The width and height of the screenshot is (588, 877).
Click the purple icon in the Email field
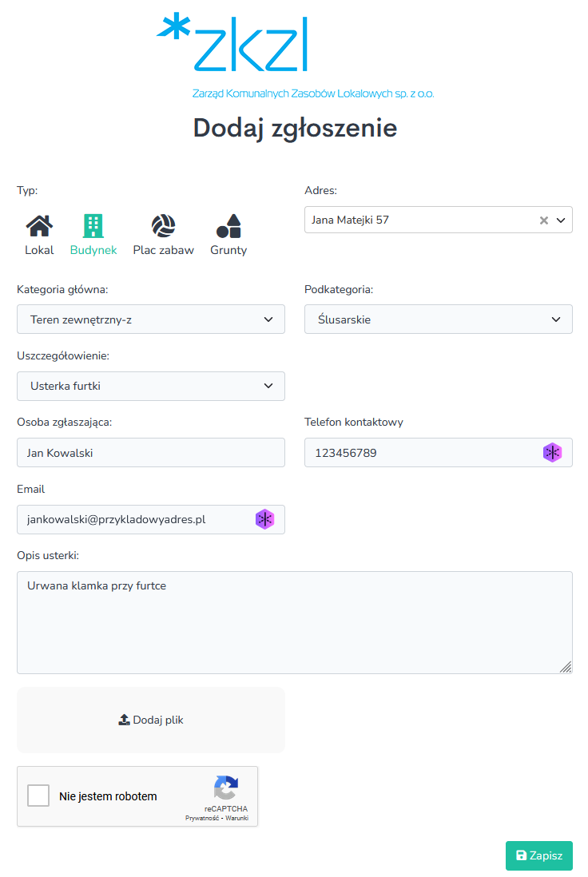264,519
